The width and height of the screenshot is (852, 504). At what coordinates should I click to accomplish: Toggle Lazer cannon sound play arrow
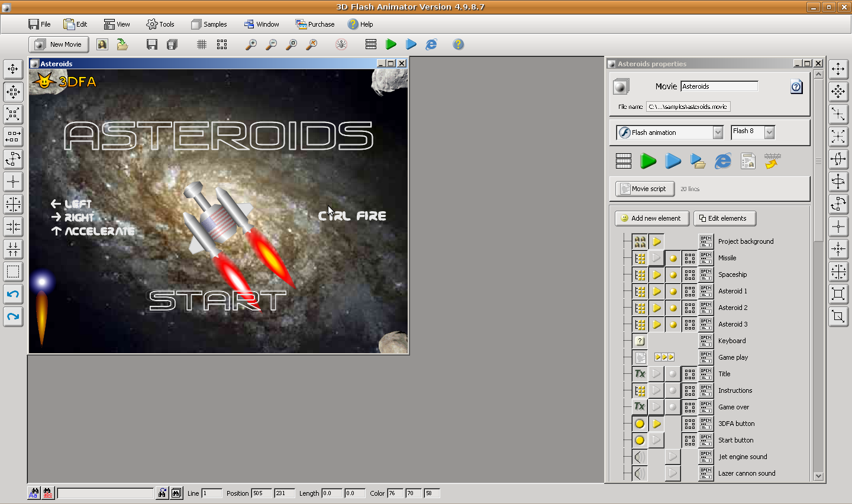[x=673, y=473]
